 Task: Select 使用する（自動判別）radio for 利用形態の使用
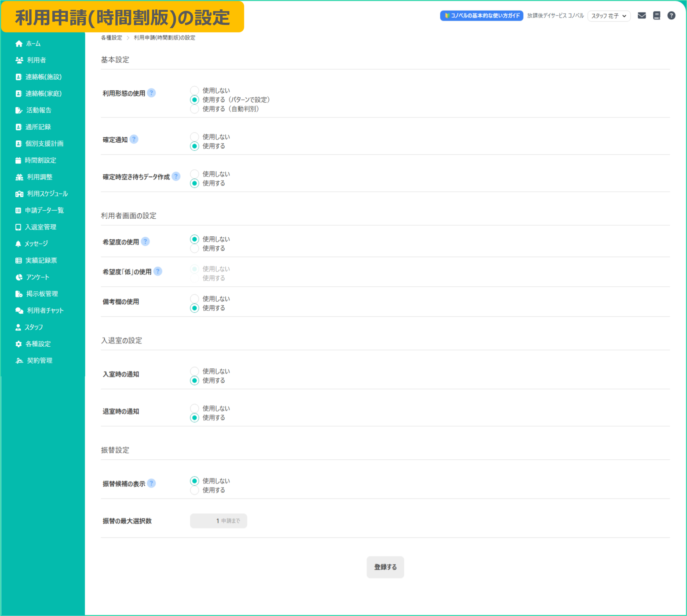(194, 109)
